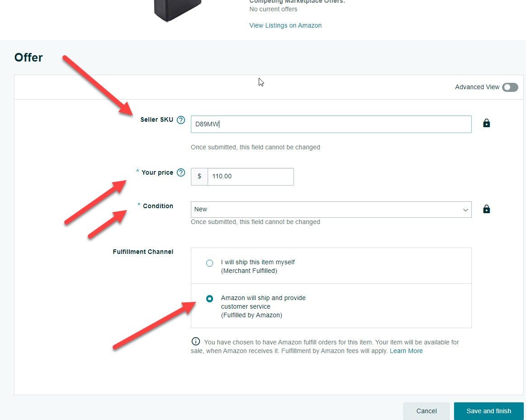Viewport: 526px width, 420px height.
Task: Click the dollar sign currency prefix
Action: coord(199,177)
